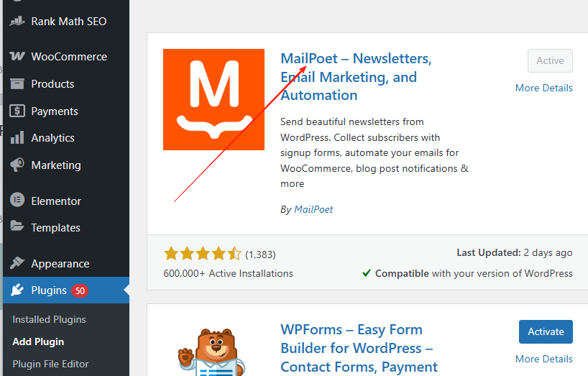Screen dimensions: 588x376
Task: View More Details for MailPoet
Action: tap(543, 88)
